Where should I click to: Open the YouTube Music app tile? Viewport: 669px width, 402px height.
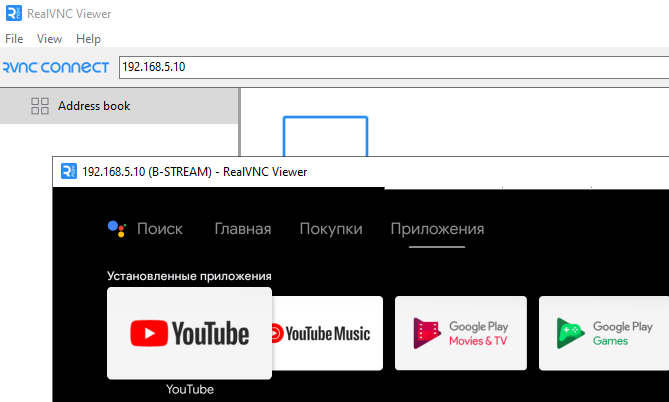tap(327, 333)
